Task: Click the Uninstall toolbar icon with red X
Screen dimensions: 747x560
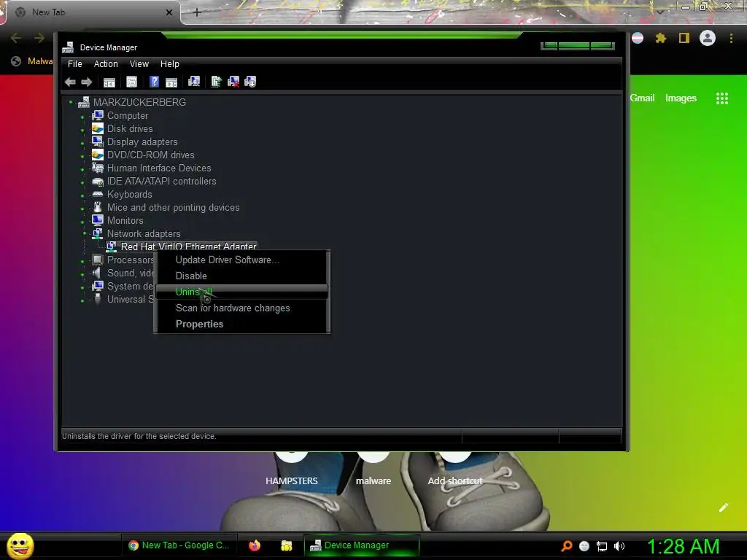Action: pyautogui.click(x=233, y=82)
